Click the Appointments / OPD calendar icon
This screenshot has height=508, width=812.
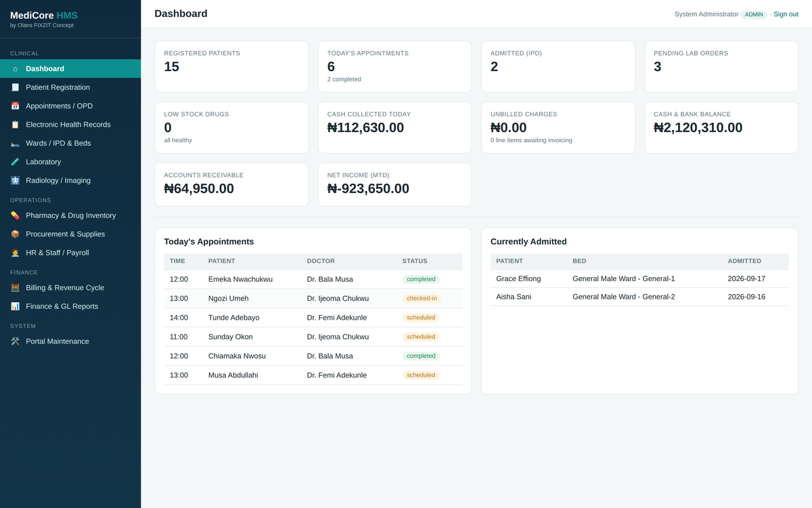(15, 106)
